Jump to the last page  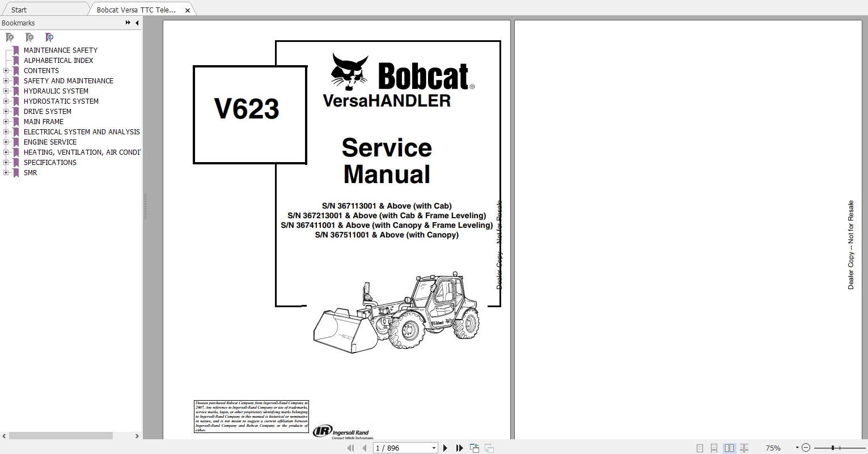click(460, 448)
